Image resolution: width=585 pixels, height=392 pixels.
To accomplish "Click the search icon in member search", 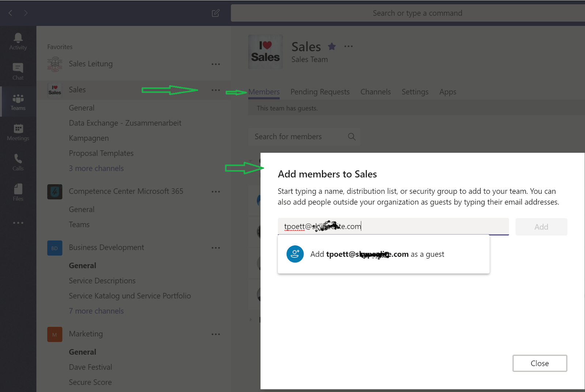I will coord(351,136).
